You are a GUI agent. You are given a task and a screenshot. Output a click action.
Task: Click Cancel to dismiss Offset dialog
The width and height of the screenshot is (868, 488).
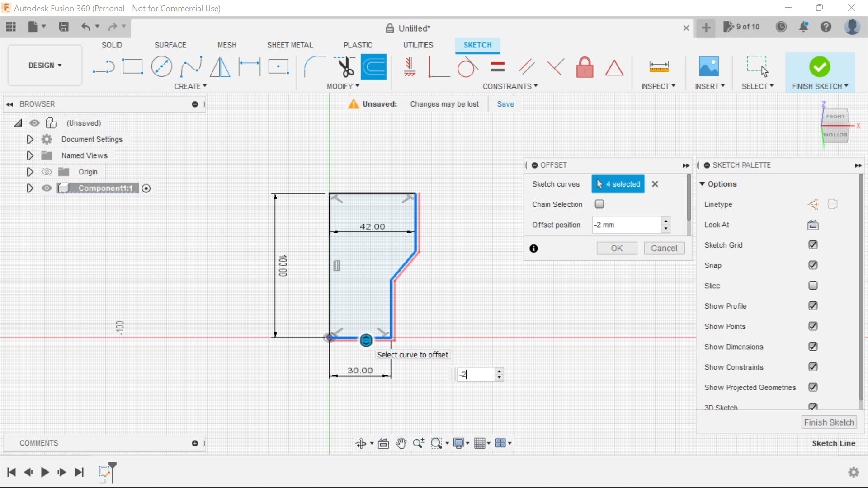pos(664,248)
